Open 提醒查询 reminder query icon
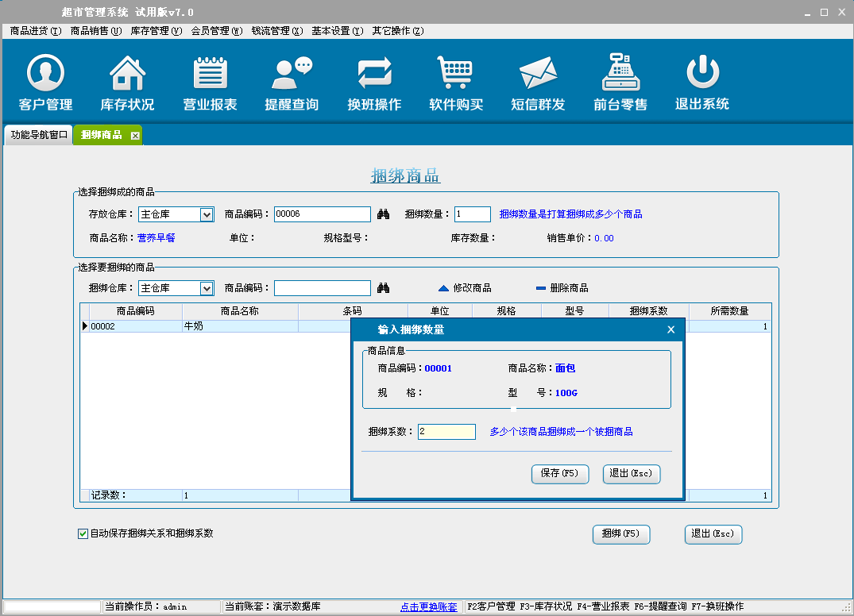The height and width of the screenshot is (616, 854). pos(292,83)
